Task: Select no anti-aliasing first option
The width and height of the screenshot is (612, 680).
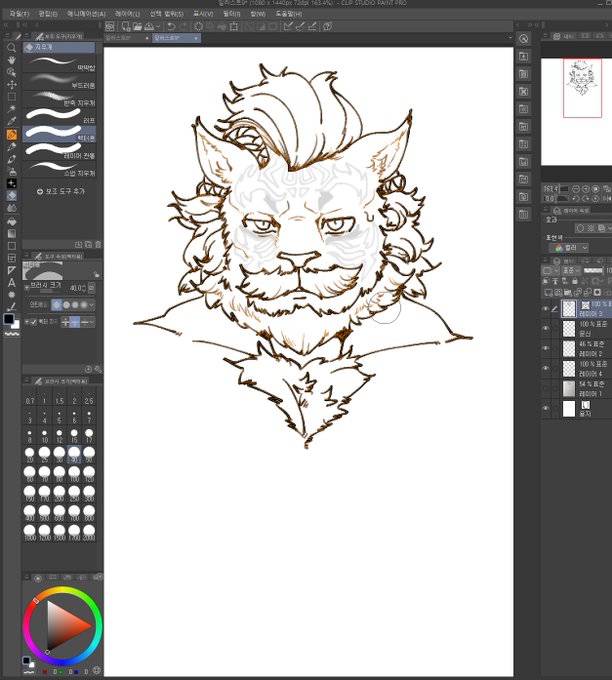Action: 56,305
